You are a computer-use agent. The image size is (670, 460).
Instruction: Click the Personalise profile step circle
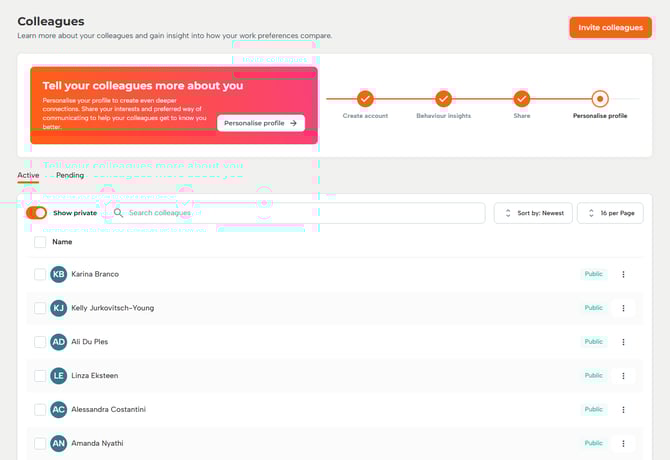pos(600,99)
